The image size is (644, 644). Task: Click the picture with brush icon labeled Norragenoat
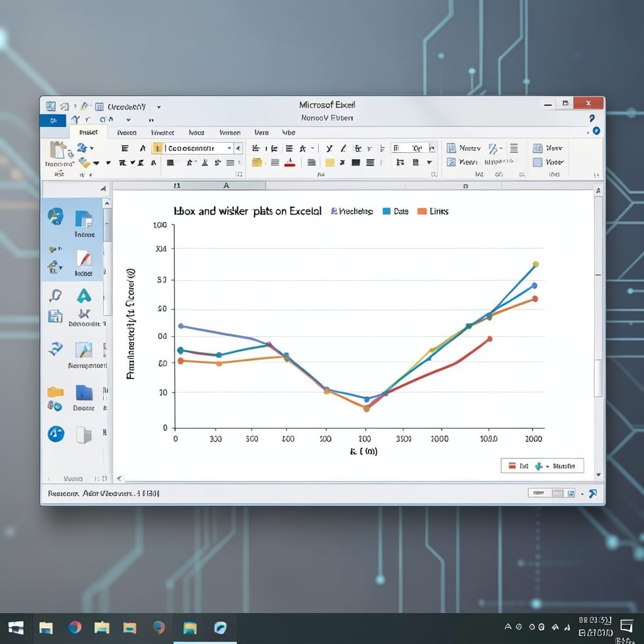[x=84, y=350]
